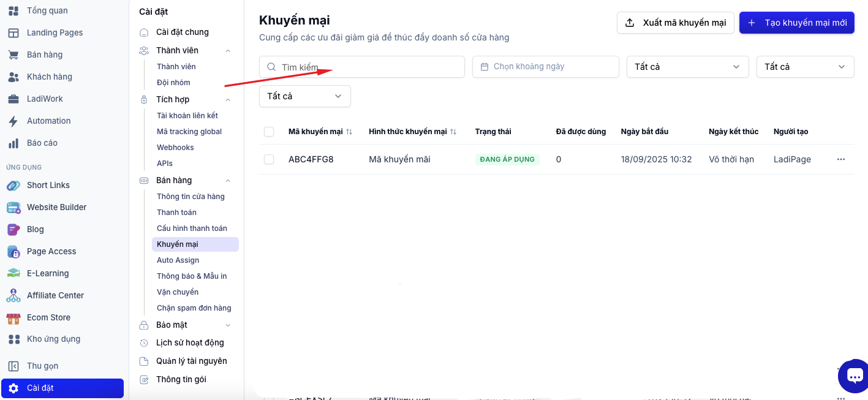Open the Short Links app icon

pyautogui.click(x=13, y=185)
